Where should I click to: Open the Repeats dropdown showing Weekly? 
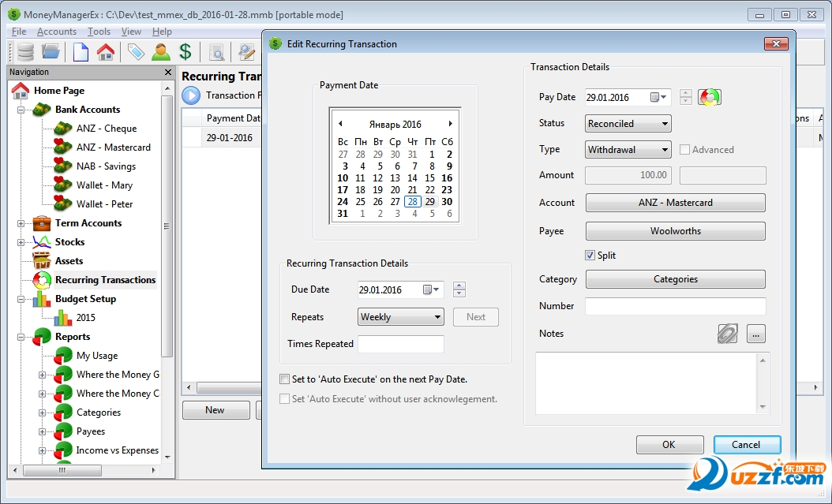click(401, 317)
